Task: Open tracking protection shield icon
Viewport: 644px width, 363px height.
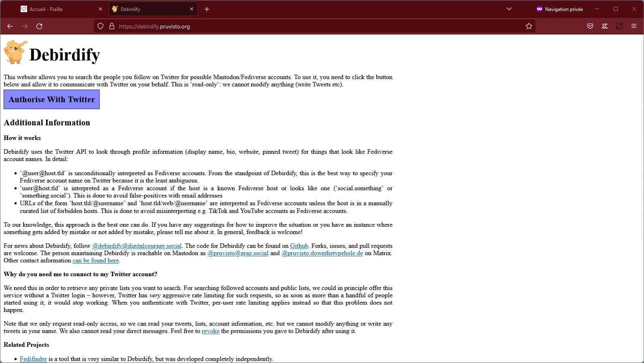Action: pyautogui.click(x=100, y=26)
